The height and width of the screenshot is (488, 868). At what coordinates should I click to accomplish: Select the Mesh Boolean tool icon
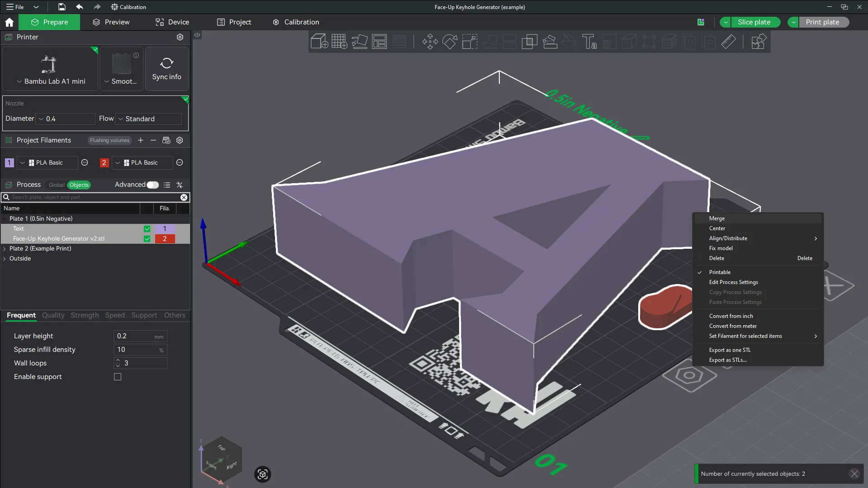[x=529, y=42]
